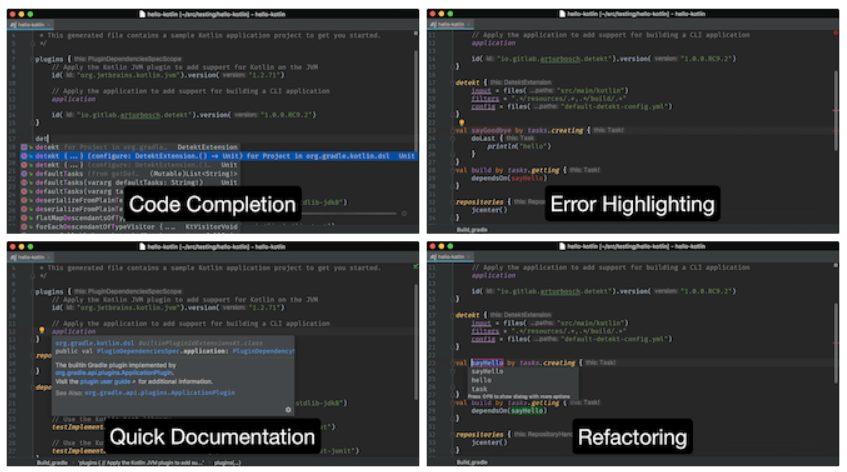Click sayHello inline rename field
Image resolution: width=847 pixels, height=472 pixels.
[487, 363]
